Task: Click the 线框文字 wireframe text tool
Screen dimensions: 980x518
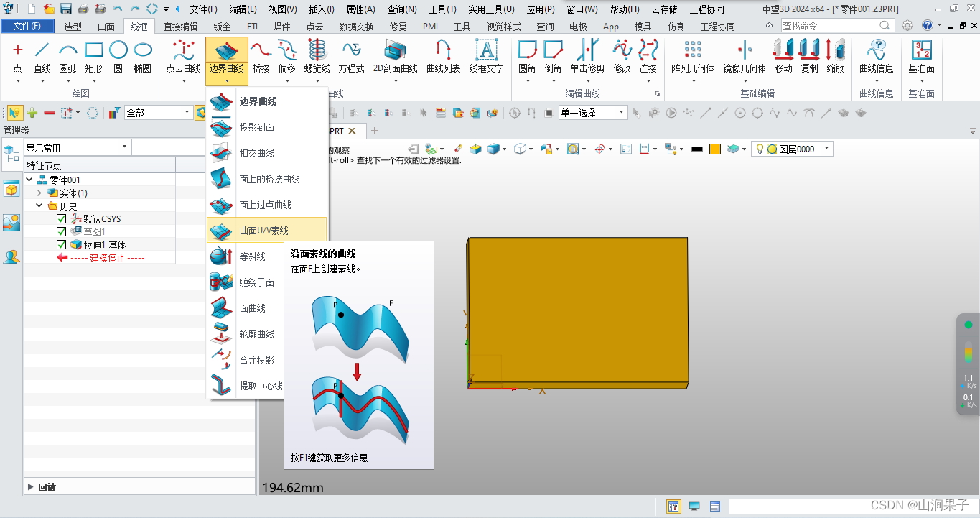Action: point(487,57)
